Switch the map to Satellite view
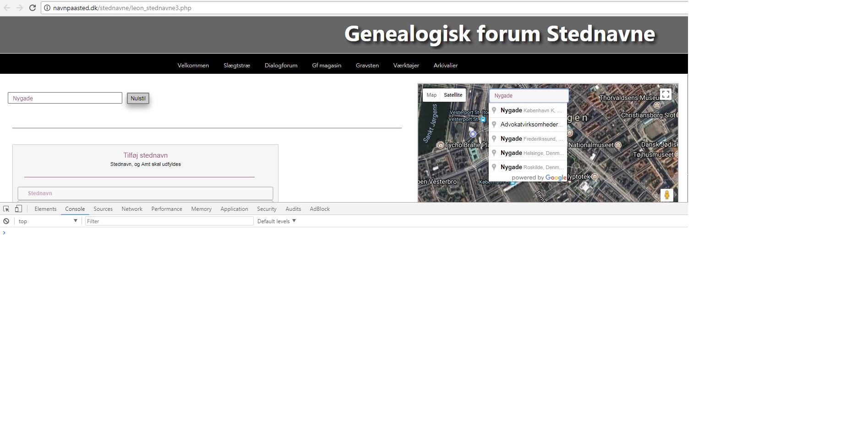868x434 pixels. 453,95
